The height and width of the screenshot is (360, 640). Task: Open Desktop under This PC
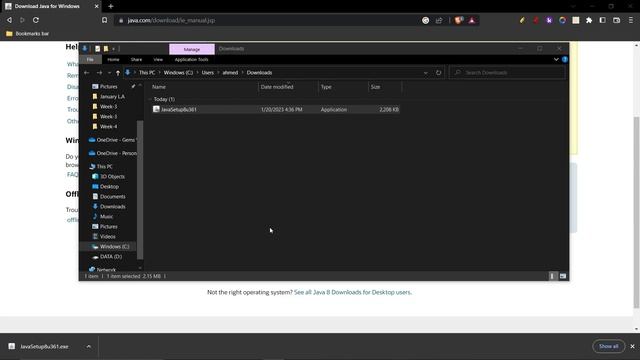(x=109, y=187)
